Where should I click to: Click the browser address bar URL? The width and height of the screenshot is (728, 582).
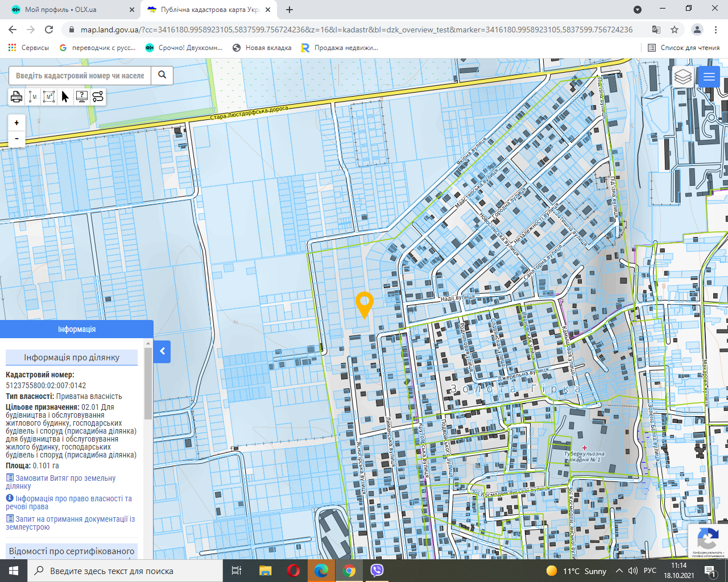pyautogui.click(x=357, y=30)
